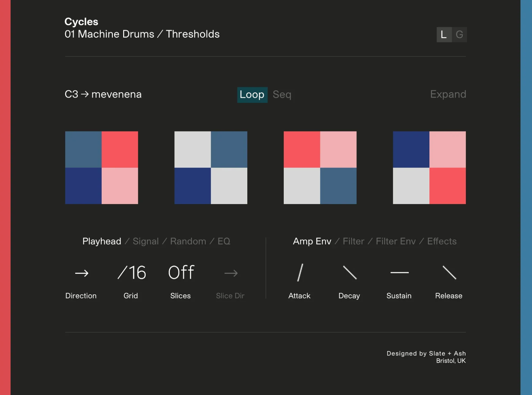Screen dimensions: 532x395
Task: Switch to Seq mode
Action: [282, 95]
